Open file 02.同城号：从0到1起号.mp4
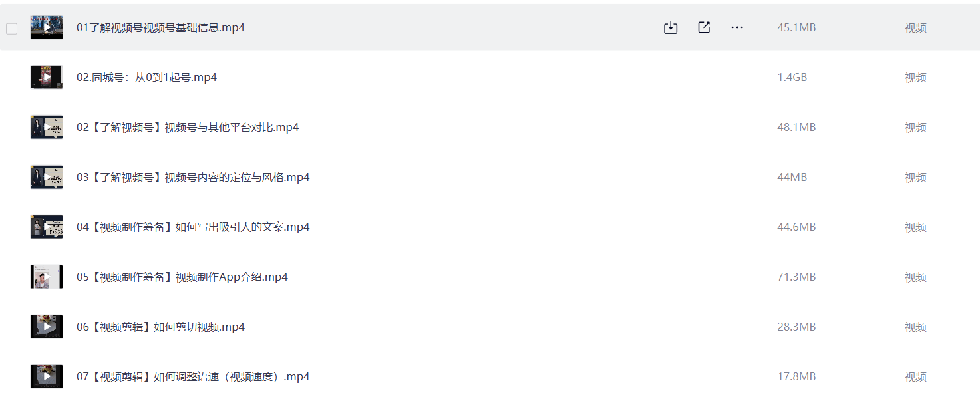Screen dimensions: 980x399 point(146,78)
